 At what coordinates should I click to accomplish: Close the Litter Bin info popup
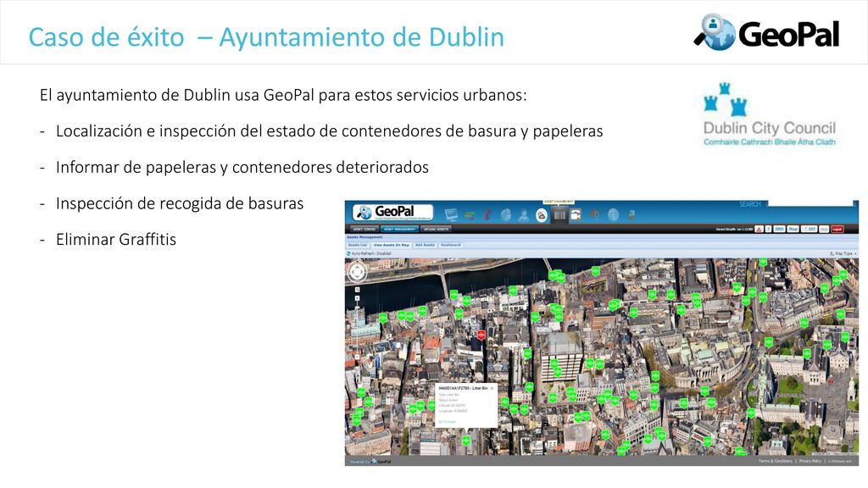pyautogui.click(x=492, y=388)
